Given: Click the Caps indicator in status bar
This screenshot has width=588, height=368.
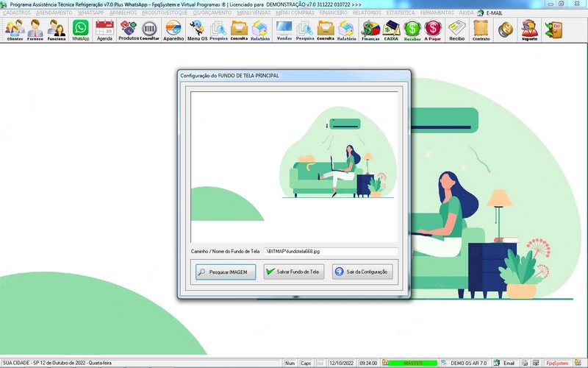Looking at the screenshot, I should pyautogui.click(x=306, y=363).
